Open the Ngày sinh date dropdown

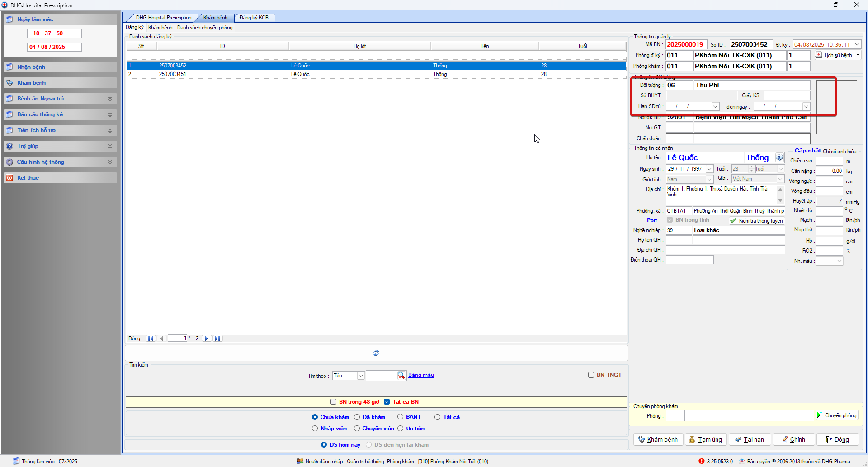tap(709, 169)
